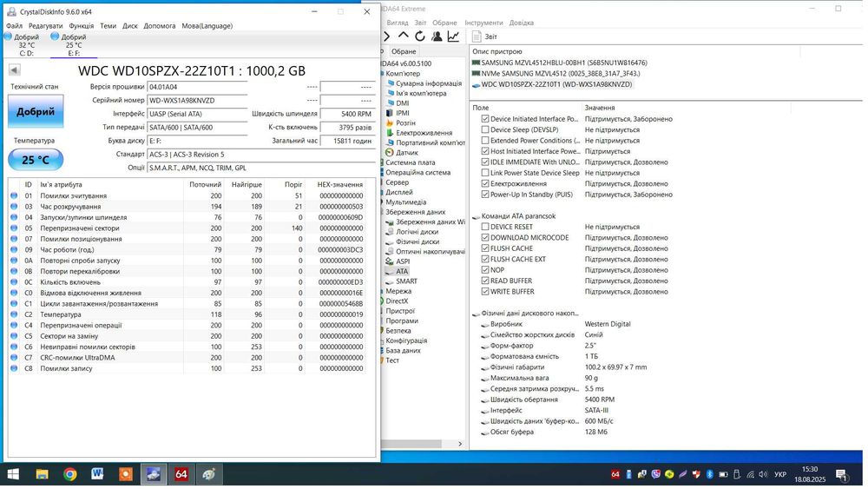The width and height of the screenshot is (868, 489).
Task: Open the Теми menu
Action: 108,26
